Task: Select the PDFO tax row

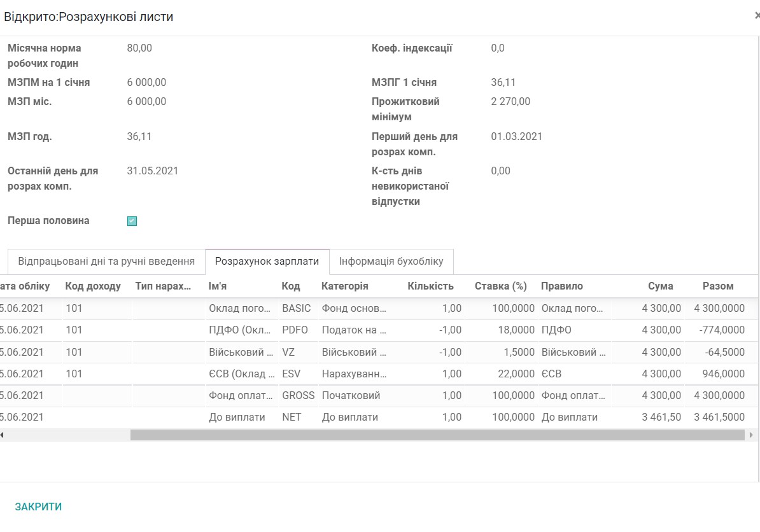Action: pyautogui.click(x=382, y=330)
